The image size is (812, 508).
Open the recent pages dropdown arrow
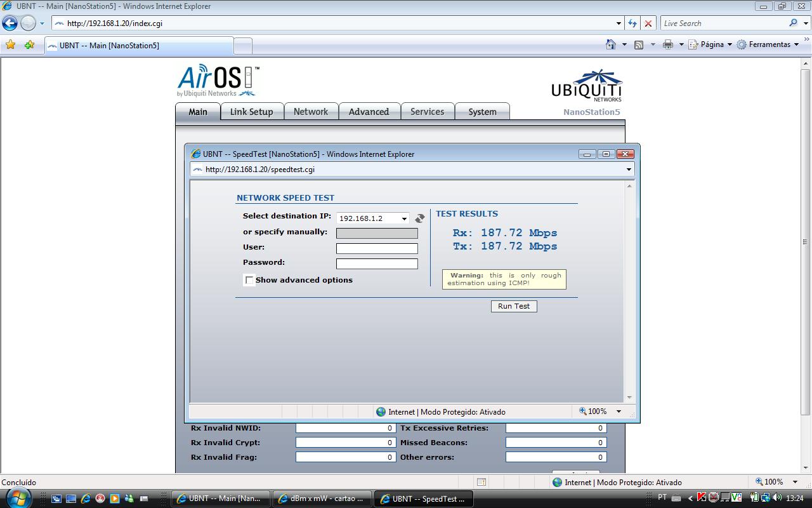click(x=42, y=23)
